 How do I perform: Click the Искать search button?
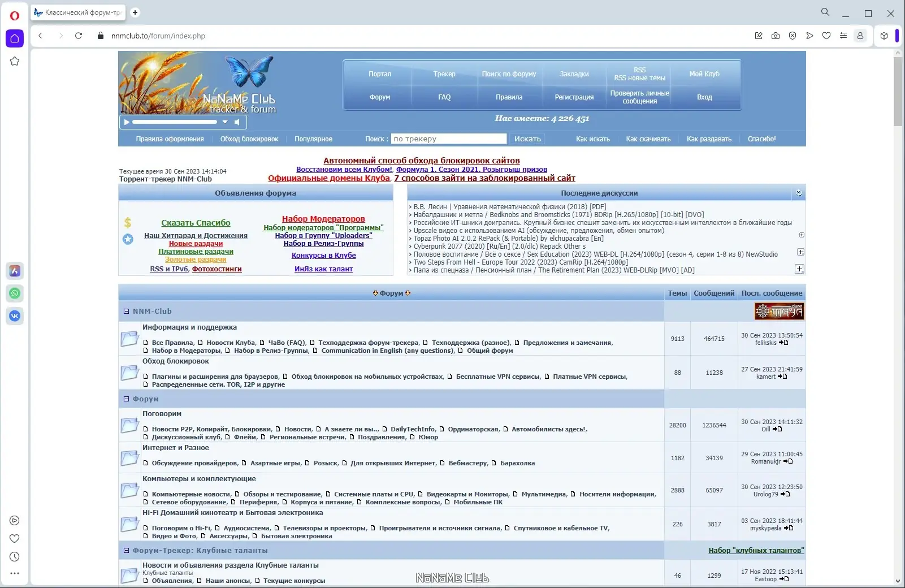click(527, 139)
